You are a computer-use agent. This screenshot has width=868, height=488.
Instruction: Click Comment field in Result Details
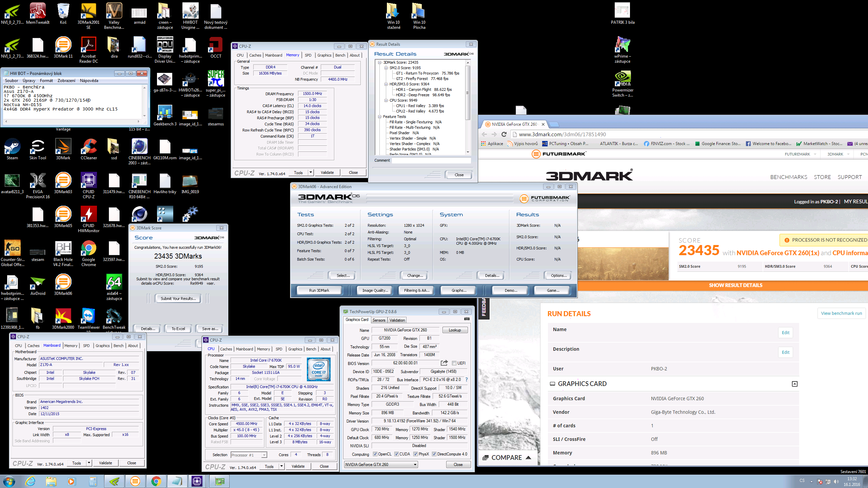coord(431,161)
